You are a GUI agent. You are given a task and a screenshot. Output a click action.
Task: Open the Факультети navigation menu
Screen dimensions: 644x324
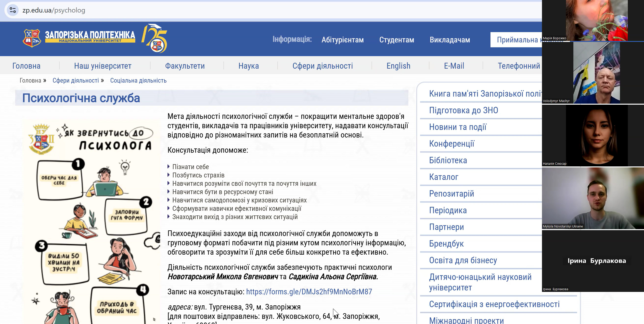(x=185, y=66)
